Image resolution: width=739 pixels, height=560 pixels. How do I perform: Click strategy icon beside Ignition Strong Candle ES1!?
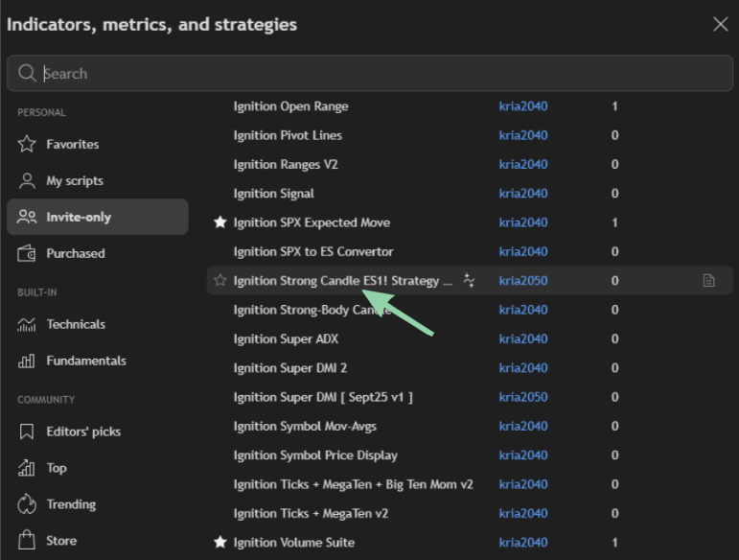(469, 281)
